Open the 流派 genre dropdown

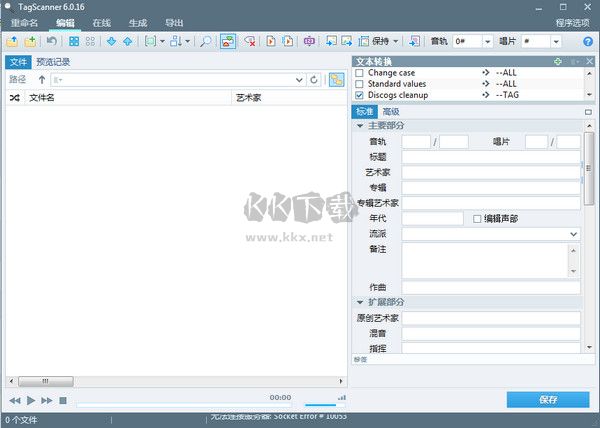coord(573,233)
